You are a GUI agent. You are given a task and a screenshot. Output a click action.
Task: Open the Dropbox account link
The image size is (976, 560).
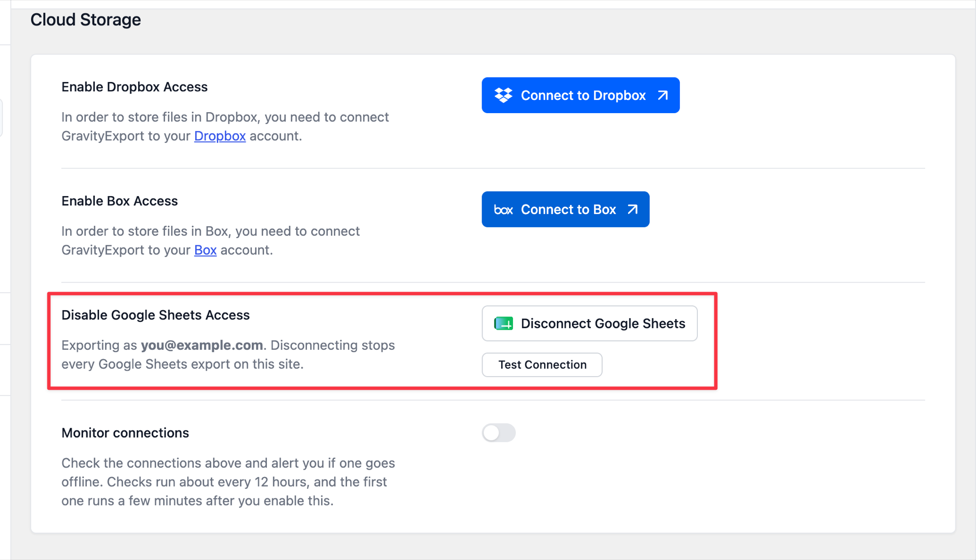[220, 136]
